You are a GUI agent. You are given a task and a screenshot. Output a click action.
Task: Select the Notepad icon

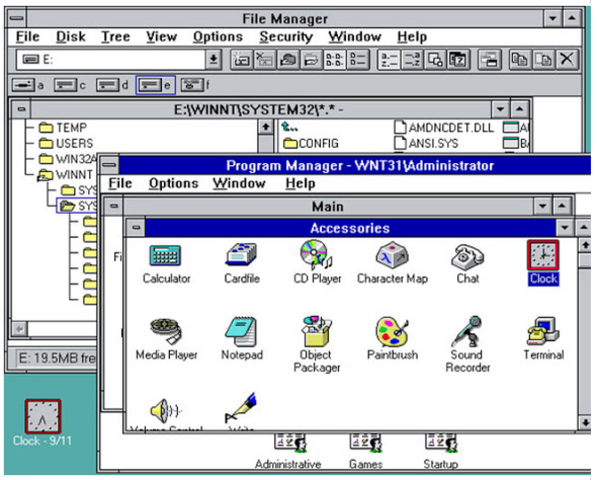pos(241,331)
